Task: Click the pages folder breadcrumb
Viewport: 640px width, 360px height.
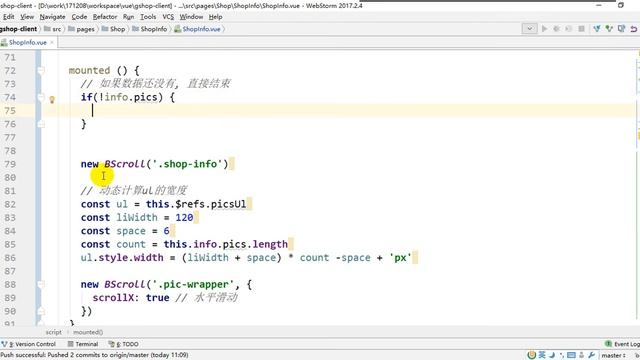Action: tap(81, 29)
